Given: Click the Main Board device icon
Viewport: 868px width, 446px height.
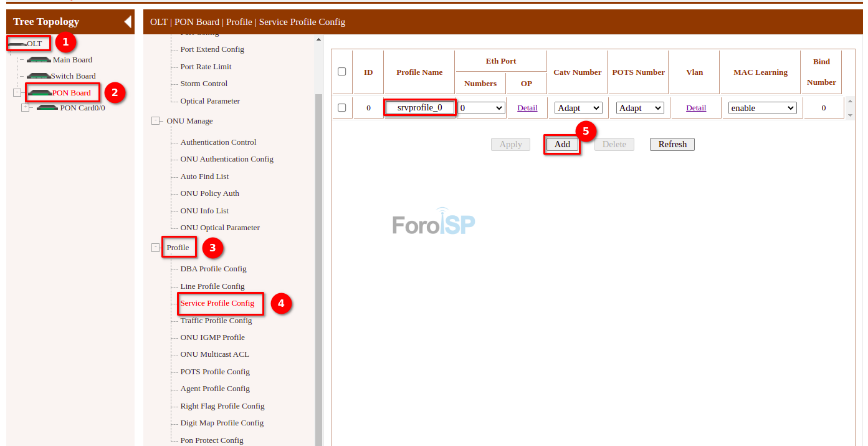Looking at the screenshot, I should coord(39,60).
